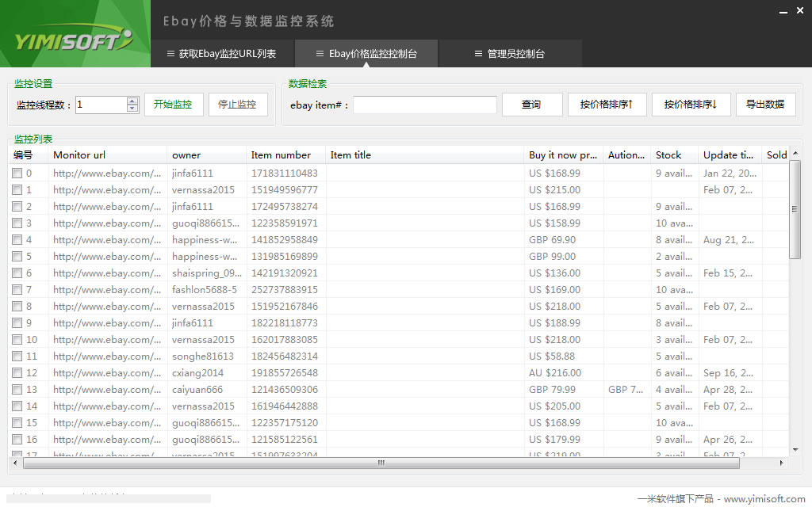Close the application window

click(x=800, y=10)
